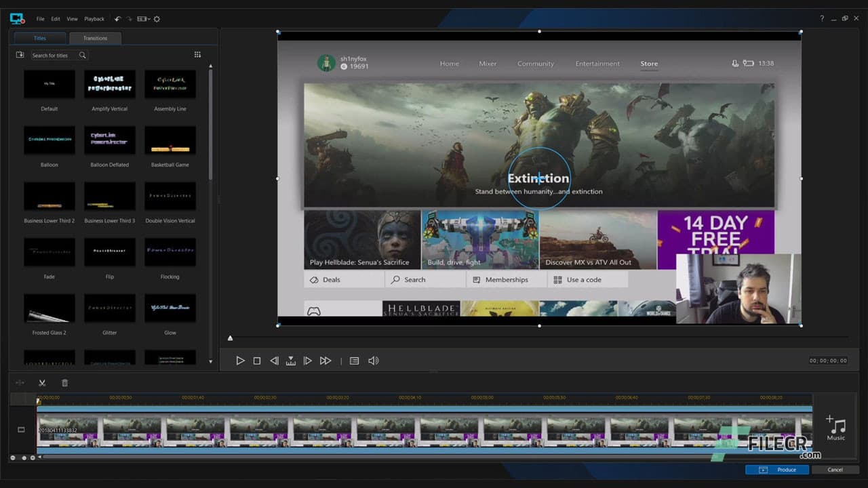This screenshot has width=868, height=488.
Task: Click the Cancel button
Action: point(835,469)
